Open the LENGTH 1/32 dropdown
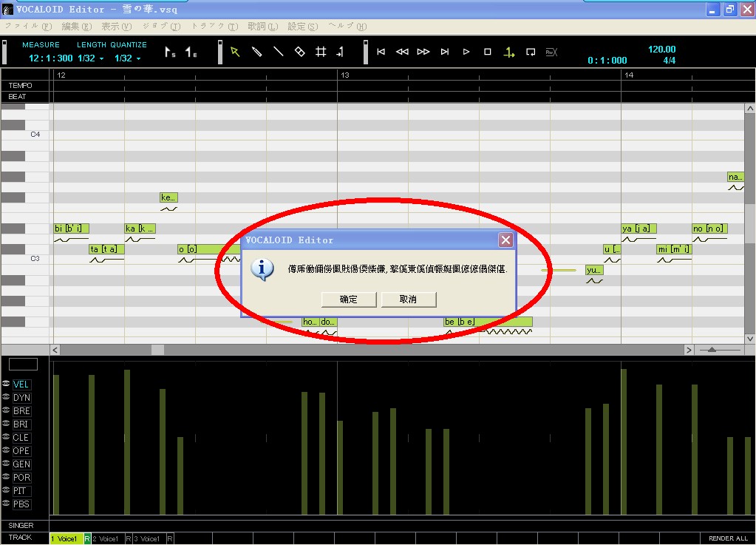This screenshot has height=545, width=756. click(91, 58)
